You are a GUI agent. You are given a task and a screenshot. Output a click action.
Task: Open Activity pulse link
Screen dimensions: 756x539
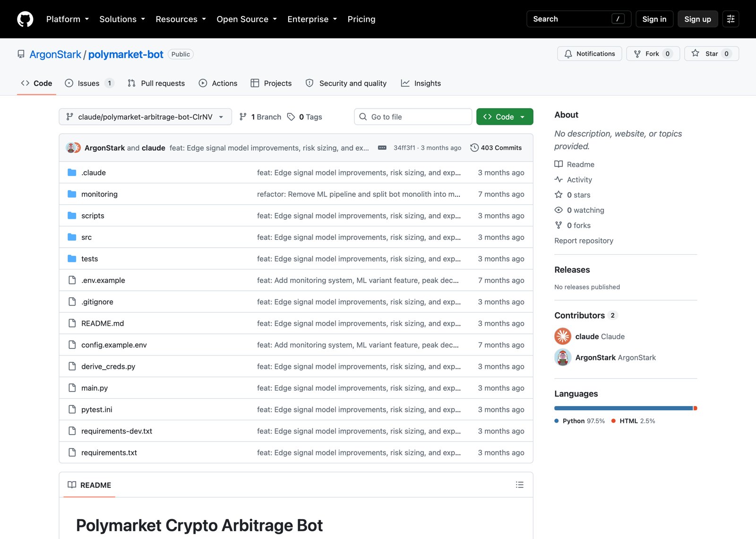[x=573, y=180]
